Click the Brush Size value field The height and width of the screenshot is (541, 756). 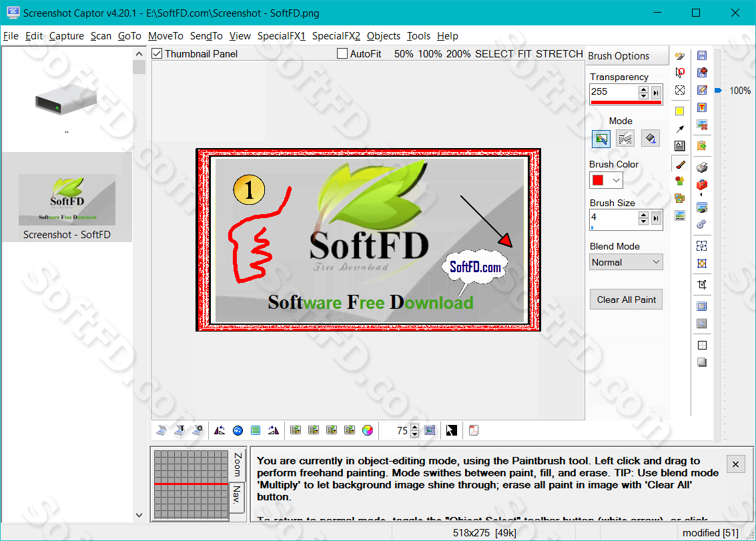tap(614, 217)
